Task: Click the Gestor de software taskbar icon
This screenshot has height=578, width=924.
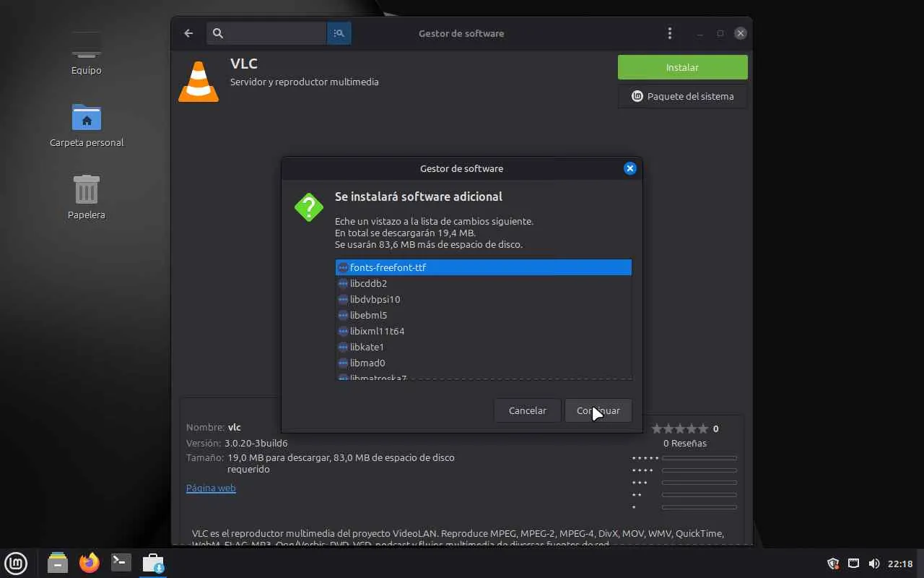Action: pyautogui.click(x=153, y=563)
